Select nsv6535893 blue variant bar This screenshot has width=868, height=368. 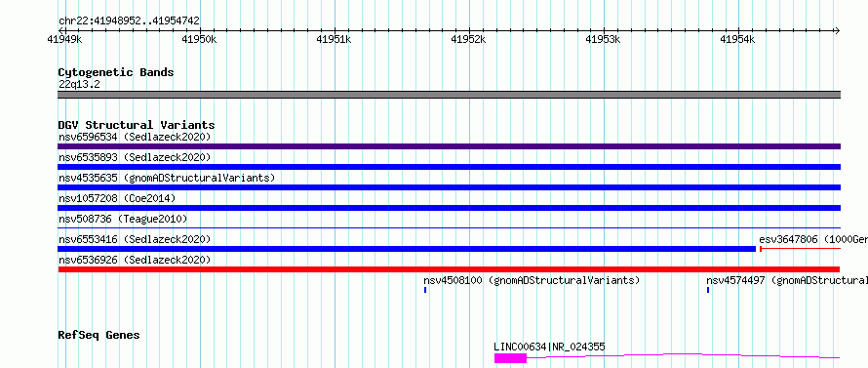449,167
